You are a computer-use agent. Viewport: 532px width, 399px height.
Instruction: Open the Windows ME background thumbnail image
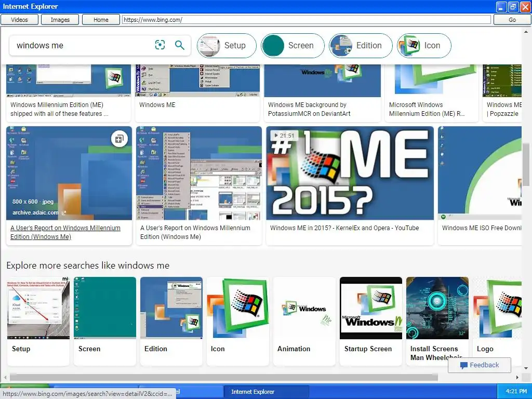(322, 81)
